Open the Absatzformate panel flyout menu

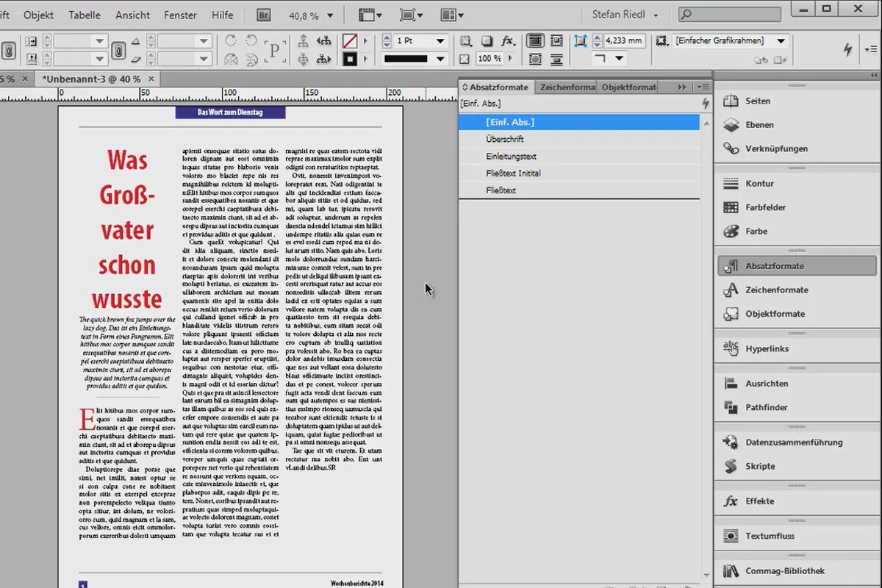coord(703,87)
